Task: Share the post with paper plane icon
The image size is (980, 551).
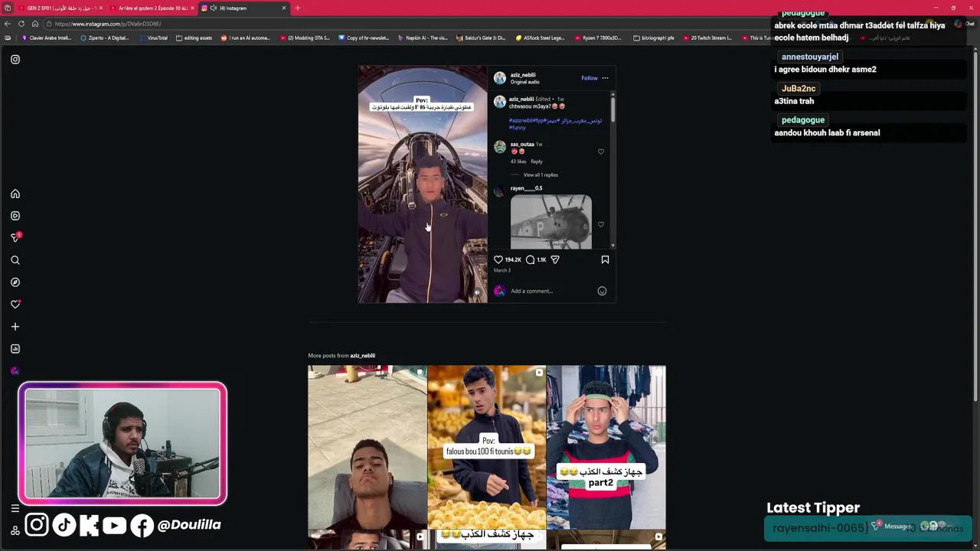Action: pyautogui.click(x=555, y=259)
